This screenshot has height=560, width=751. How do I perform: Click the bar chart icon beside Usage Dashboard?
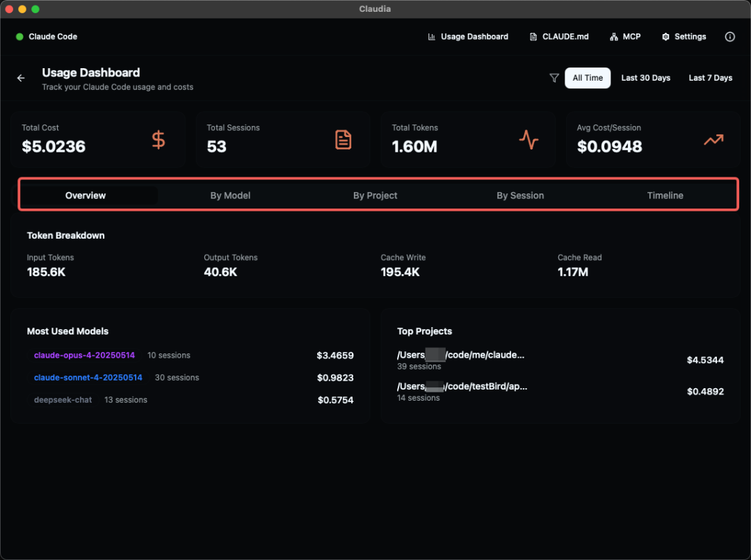coord(432,37)
